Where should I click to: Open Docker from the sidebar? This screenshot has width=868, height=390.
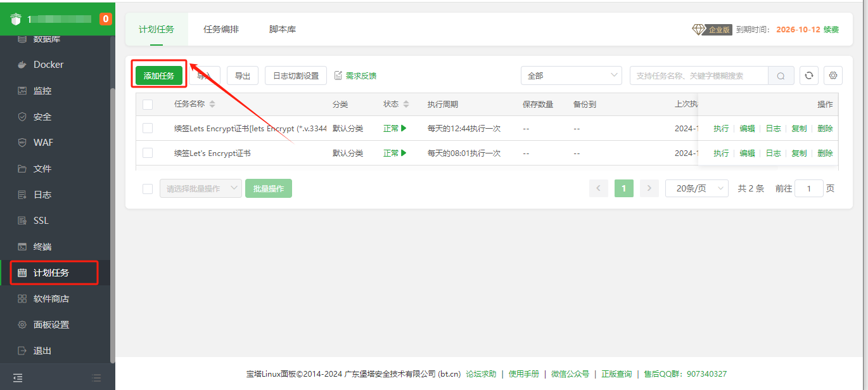coord(48,65)
